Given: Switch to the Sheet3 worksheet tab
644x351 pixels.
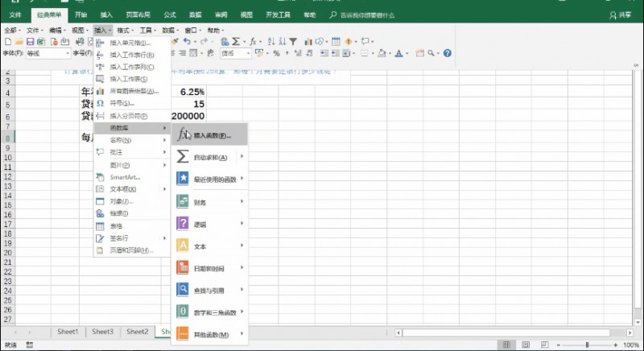Looking at the screenshot, I should [x=102, y=332].
